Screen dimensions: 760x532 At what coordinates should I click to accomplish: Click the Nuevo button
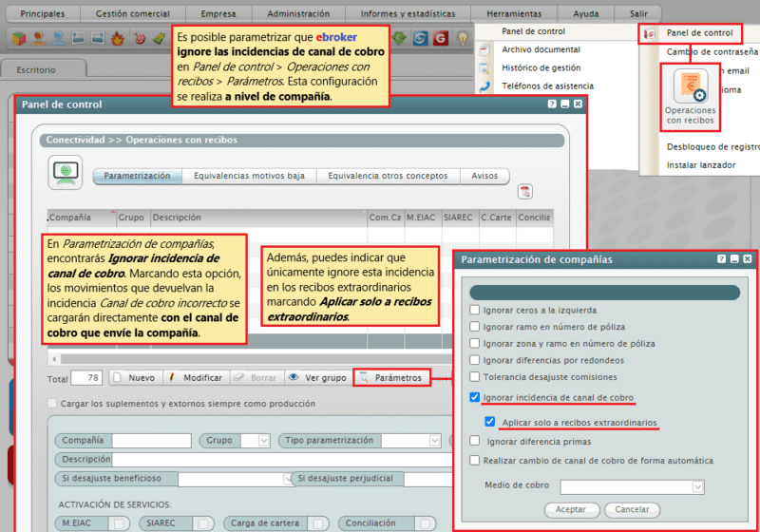(134, 377)
